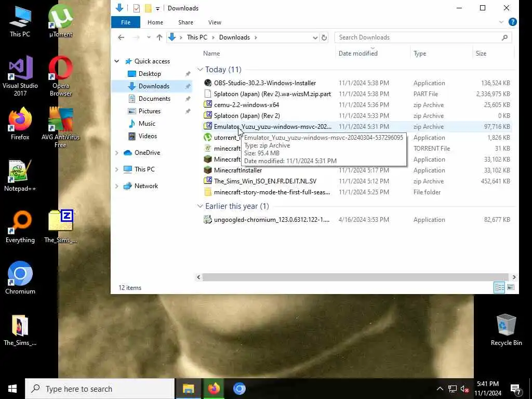Open the address bar history dropdown
The height and width of the screenshot is (399, 532).
click(x=315, y=37)
